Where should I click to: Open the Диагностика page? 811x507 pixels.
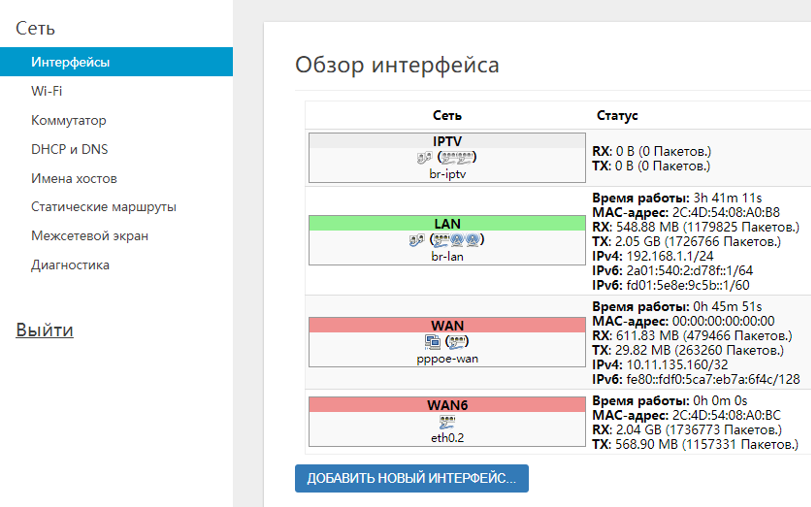[x=70, y=265]
